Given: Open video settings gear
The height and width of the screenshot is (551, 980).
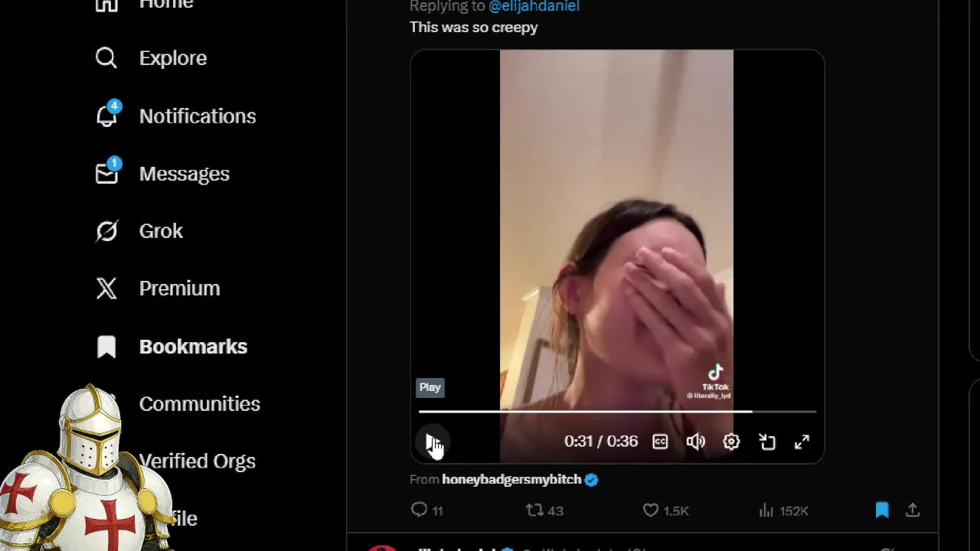Looking at the screenshot, I should click(x=731, y=442).
